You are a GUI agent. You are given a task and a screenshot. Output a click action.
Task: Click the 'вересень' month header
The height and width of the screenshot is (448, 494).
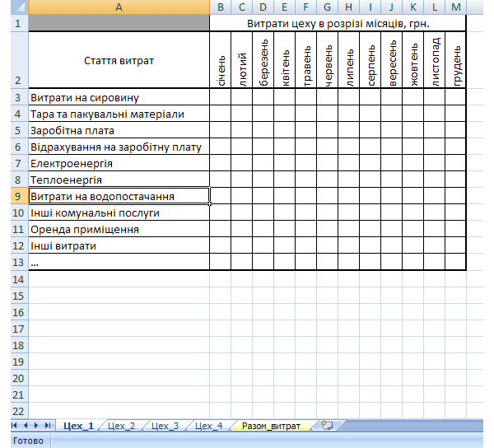pyautogui.click(x=392, y=60)
